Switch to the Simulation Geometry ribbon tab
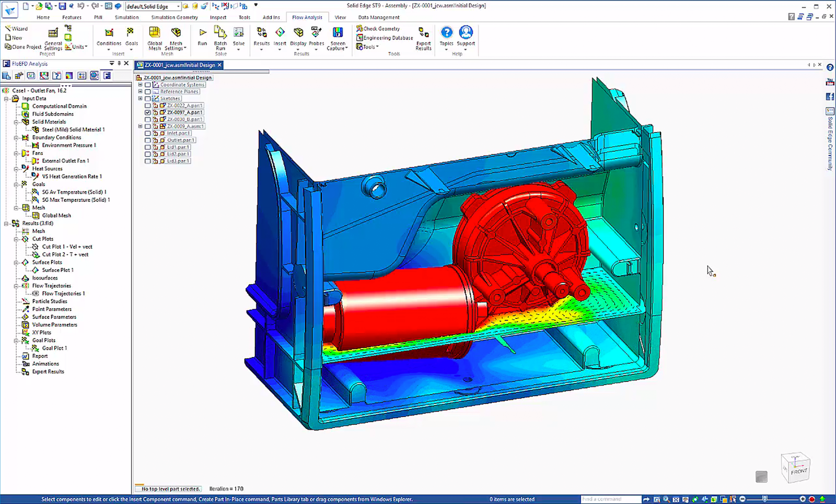This screenshot has width=836, height=504. click(x=174, y=17)
